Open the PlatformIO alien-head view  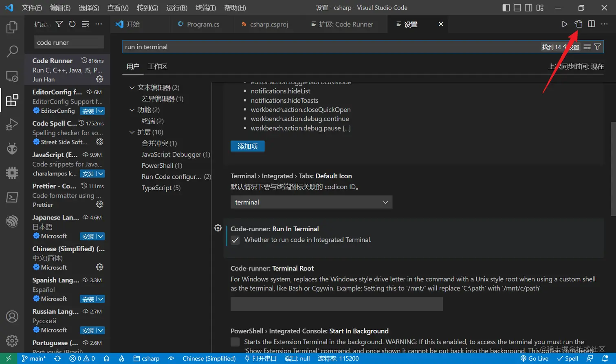click(x=12, y=149)
